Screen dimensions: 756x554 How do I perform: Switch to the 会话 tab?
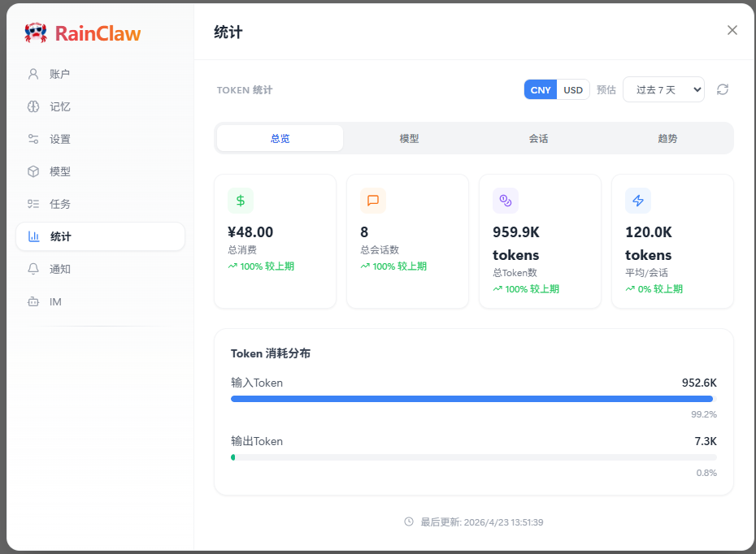pos(538,138)
